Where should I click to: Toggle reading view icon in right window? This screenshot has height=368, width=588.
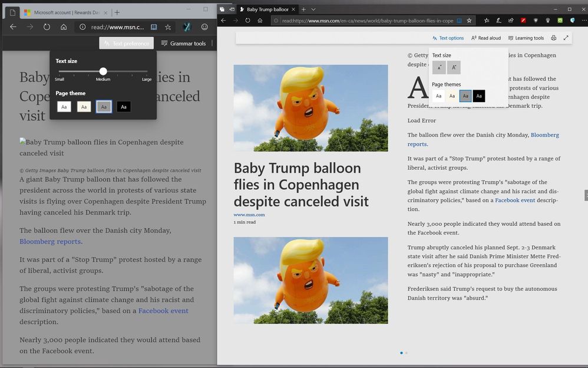459,21
